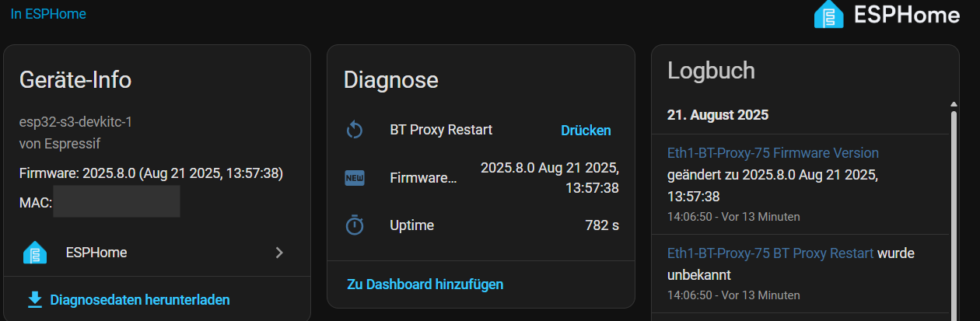The width and height of the screenshot is (980, 321).
Task: Click the BT Proxy Restart entity label
Action: (441, 130)
